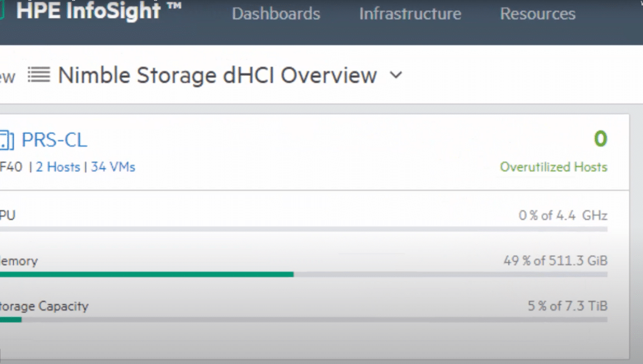Click the HPE InfoSight title
This screenshot has height=364, width=643.
tap(98, 10)
